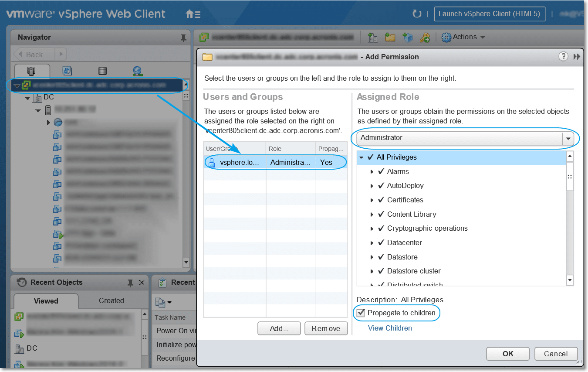
Task: Select the DC datacenter icon in tree
Action: pyautogui.click(x=37, y=98)
